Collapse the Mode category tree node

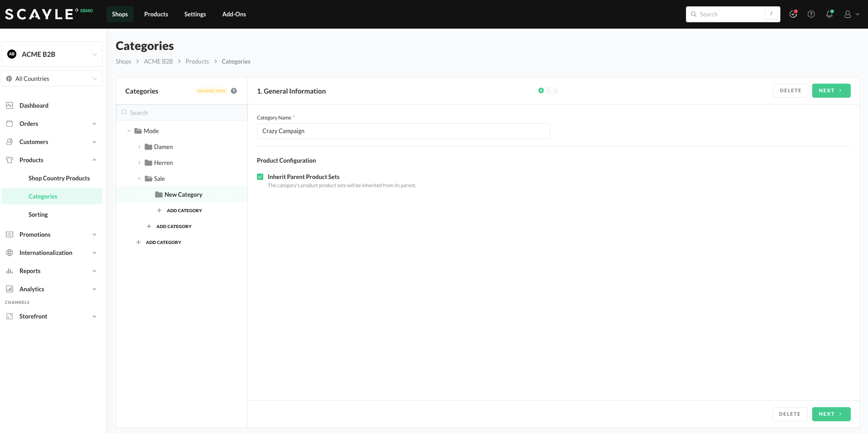(129, 131)
